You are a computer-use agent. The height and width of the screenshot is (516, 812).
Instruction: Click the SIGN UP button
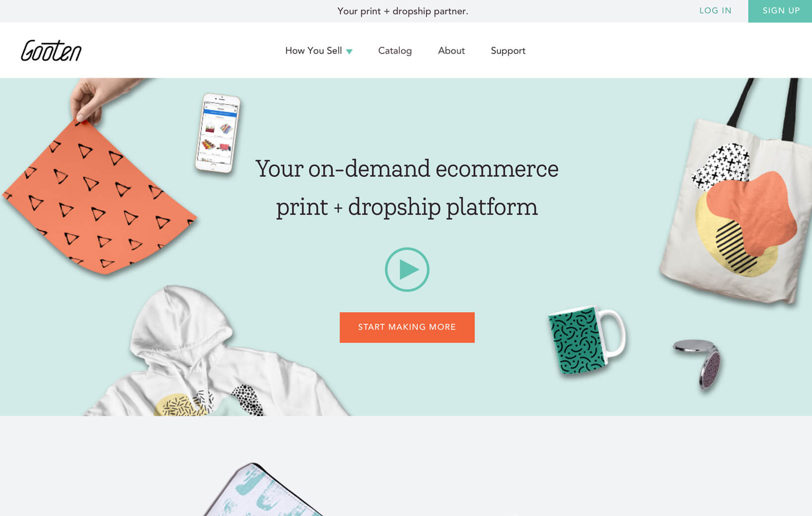[x=780, y=11]
